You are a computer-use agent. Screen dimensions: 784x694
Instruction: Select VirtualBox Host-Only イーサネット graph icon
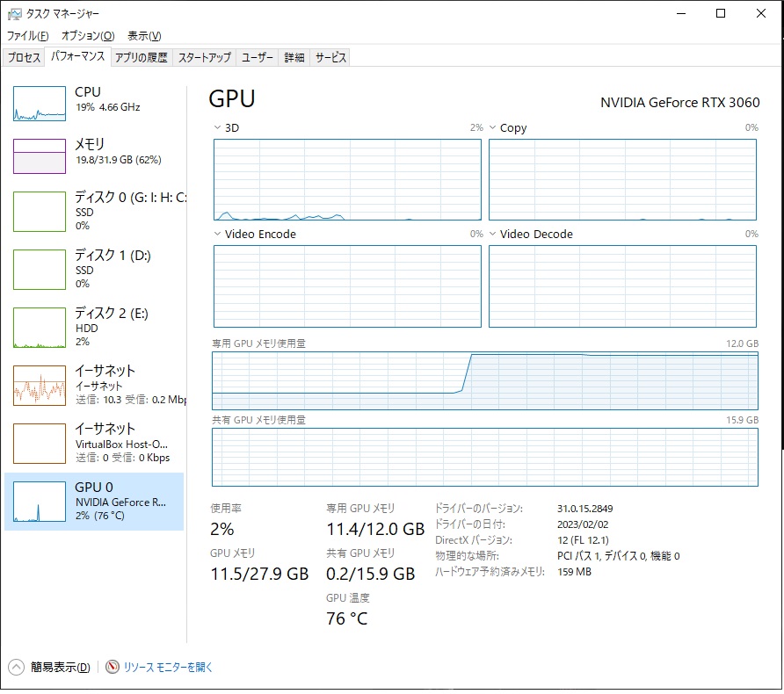pyautogui.click(x=40, y=443)
